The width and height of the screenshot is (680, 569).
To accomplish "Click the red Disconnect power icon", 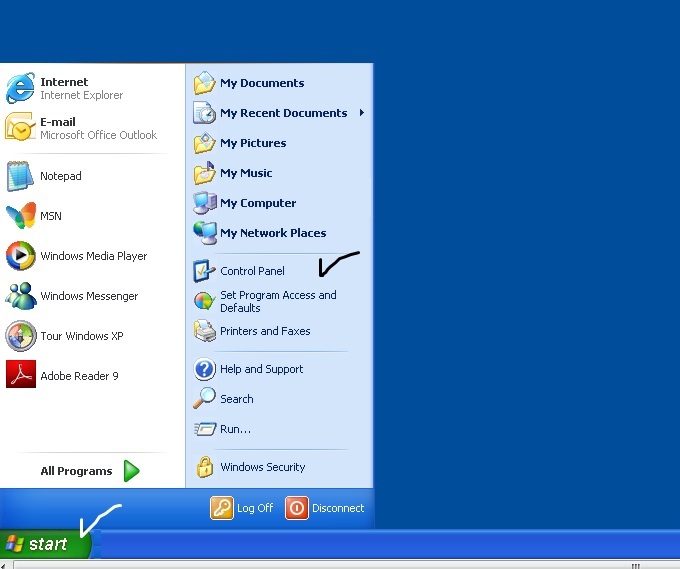I will coord(297,508).
